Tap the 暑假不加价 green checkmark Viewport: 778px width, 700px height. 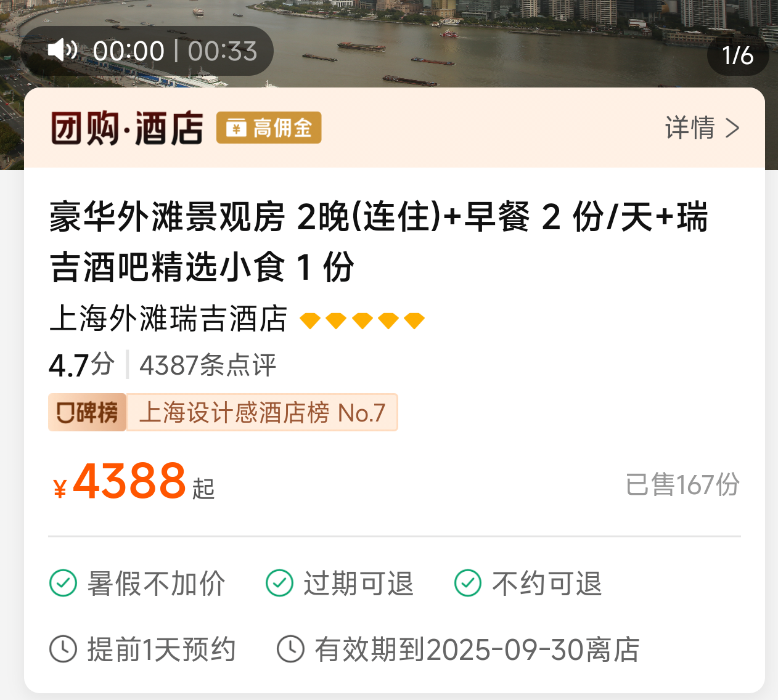tap(63, 583)
